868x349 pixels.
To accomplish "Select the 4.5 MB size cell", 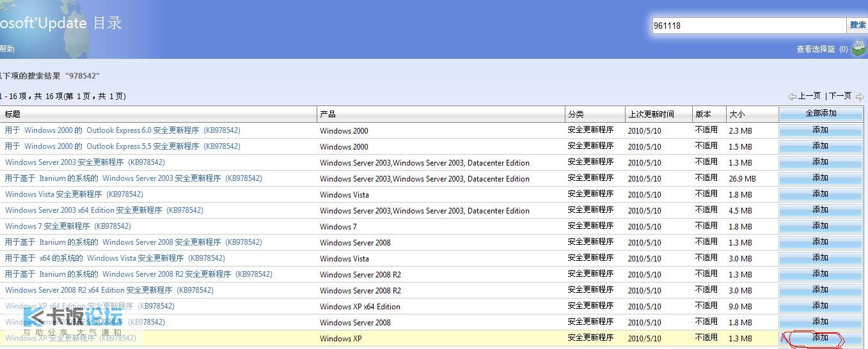I will (741, 211).
